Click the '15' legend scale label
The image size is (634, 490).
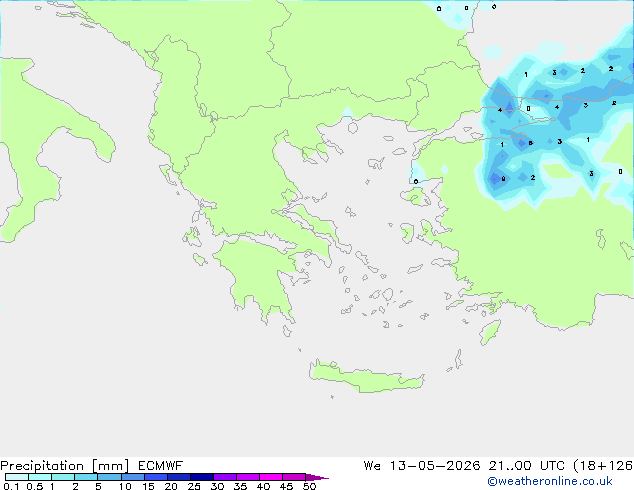tap(148, 486)
